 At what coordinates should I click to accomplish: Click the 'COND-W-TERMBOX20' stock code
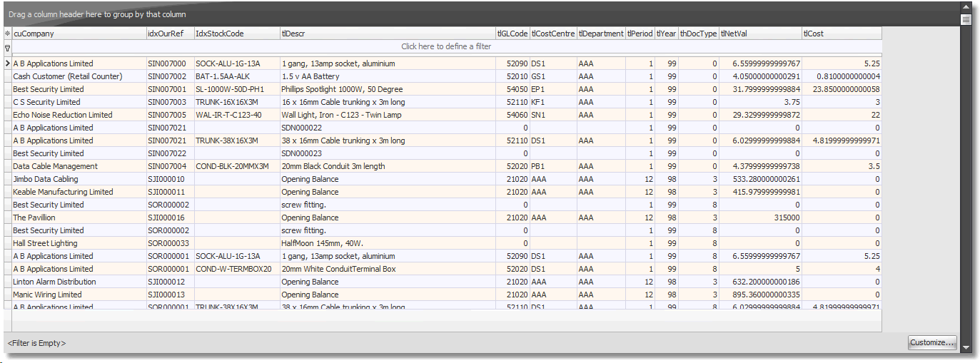tap(237, 269)
